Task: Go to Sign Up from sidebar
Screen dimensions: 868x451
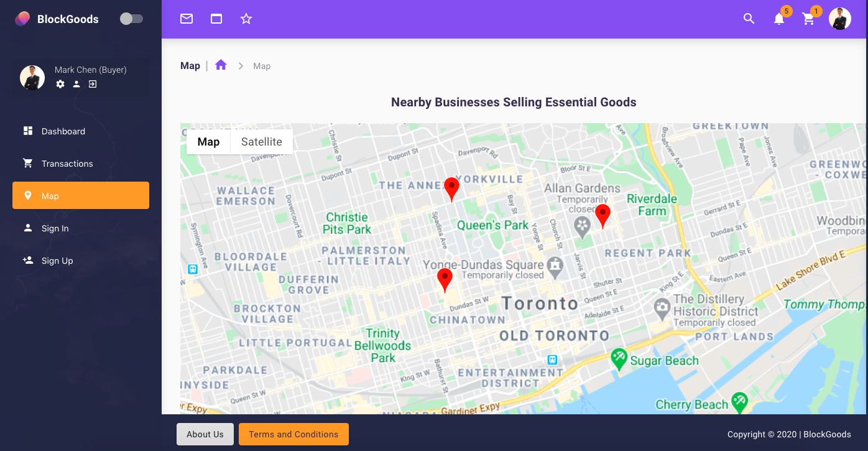Action: [x=81, y=261]
